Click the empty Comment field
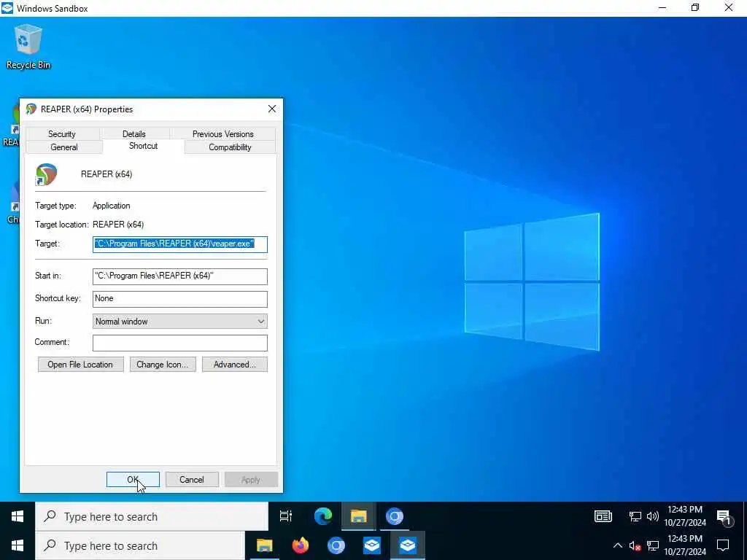747x560 pixels. coord(179,343)
